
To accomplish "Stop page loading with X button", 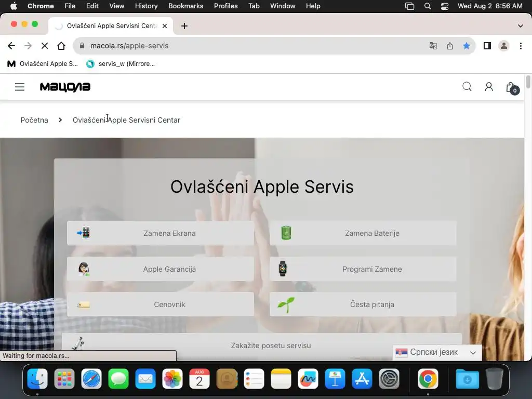I will [45, 46].
